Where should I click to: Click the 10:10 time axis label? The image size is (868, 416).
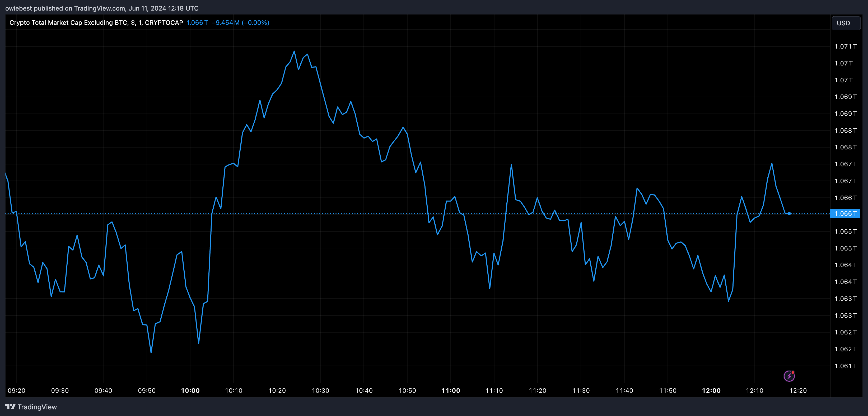point(234,390)
